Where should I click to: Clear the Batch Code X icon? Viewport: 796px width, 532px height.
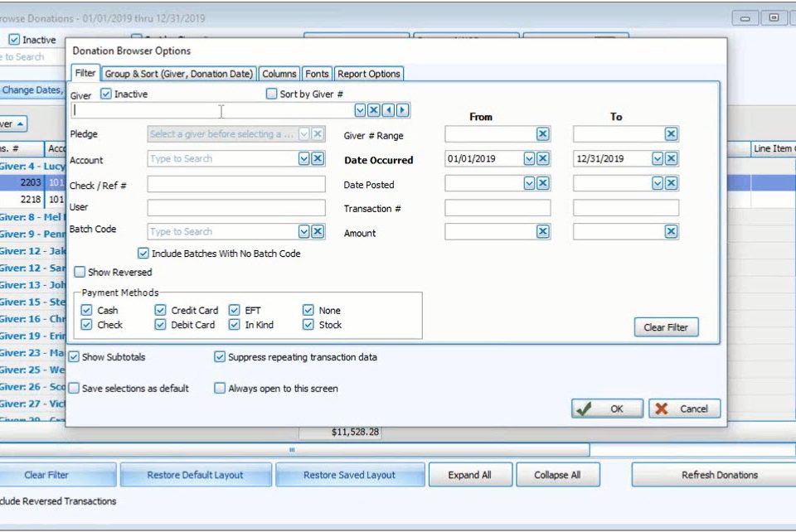pos(318,232)
